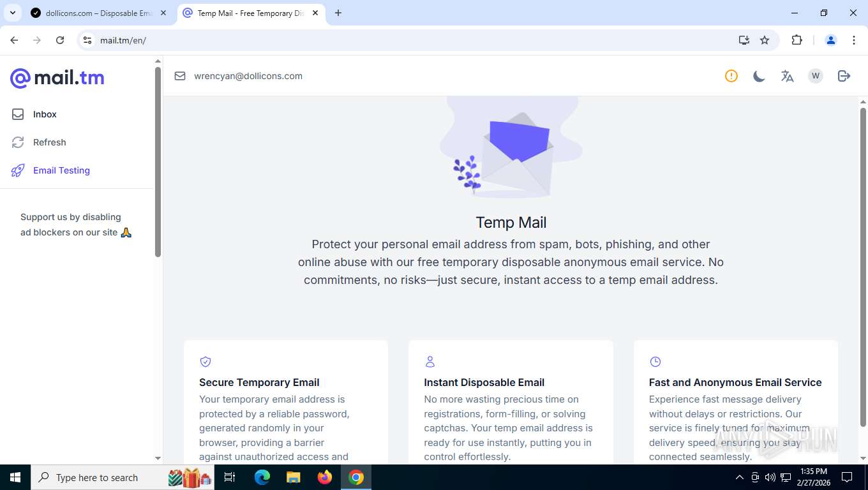868x490 pixels.
Task: Click the sidebar scroll down arrow
Action: 158,458
